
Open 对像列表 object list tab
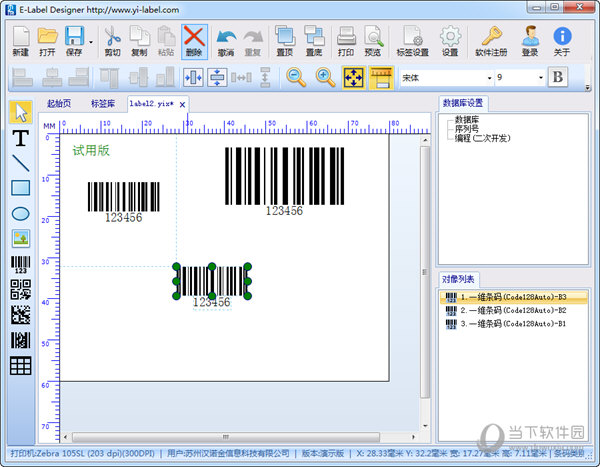[458, 279]
